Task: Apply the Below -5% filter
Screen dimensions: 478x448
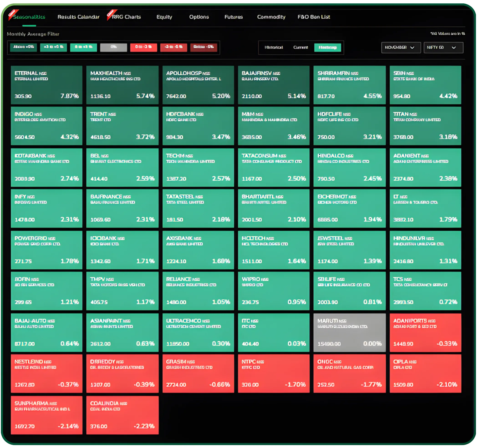Action: pyautogui.click(x=204, y=47)
